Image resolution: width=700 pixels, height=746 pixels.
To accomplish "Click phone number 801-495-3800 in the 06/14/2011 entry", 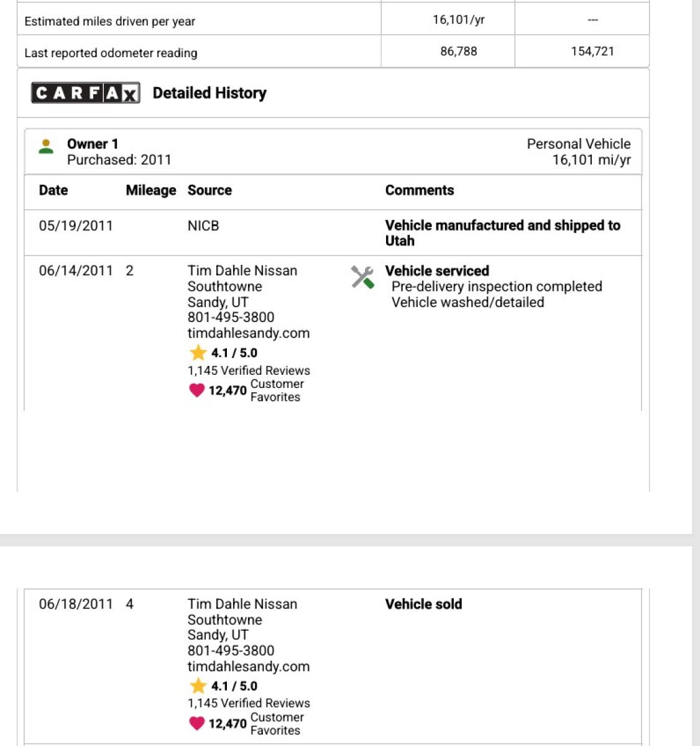I will (231, 318).
